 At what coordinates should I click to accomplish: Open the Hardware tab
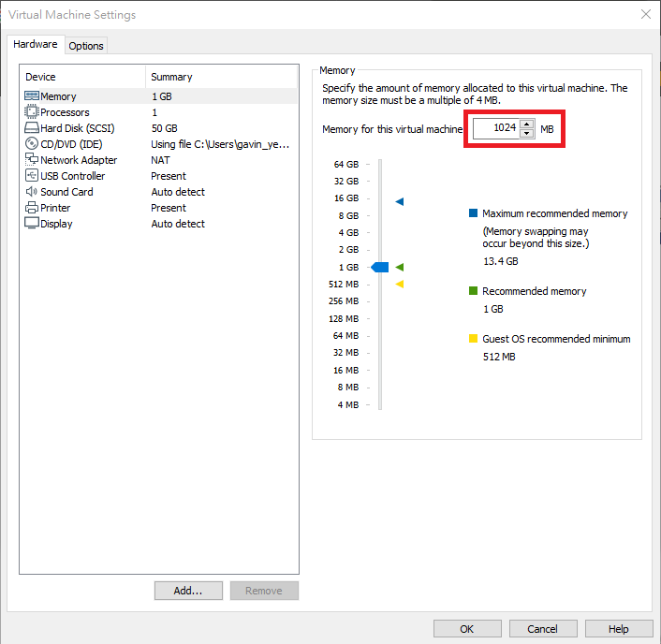click(x=36, y=44)
